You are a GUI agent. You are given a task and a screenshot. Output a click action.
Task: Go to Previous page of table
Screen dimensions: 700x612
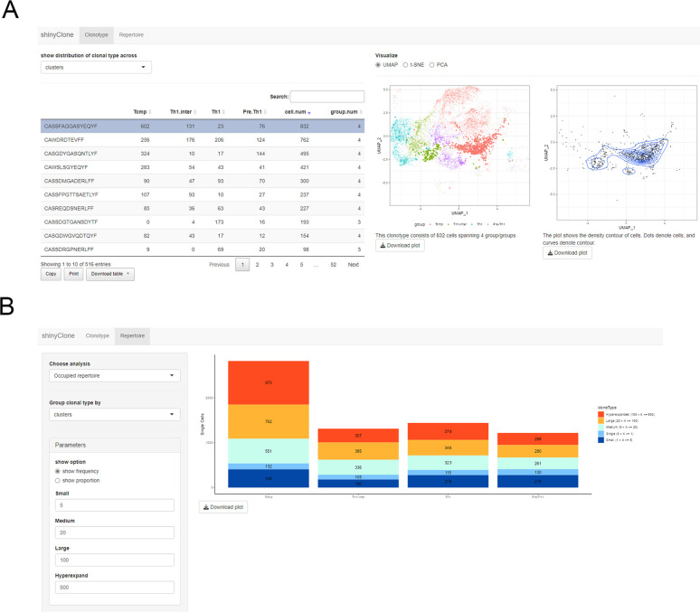(x=219, y=265)
